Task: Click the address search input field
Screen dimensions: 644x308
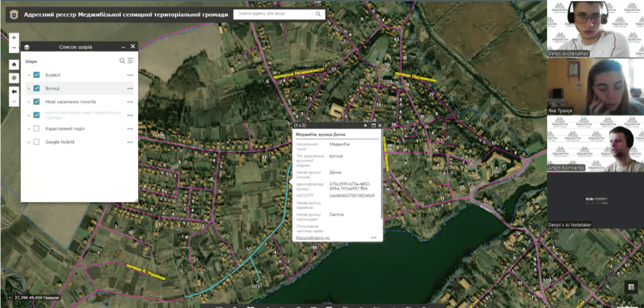Action: 273,14
